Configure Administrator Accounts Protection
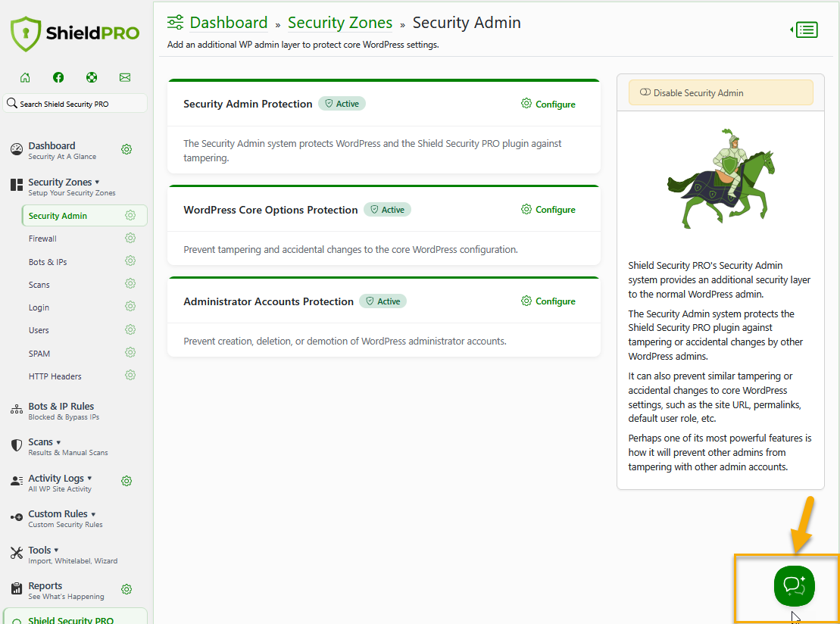Viewport: 840px width, 624px height. [548, 301]
